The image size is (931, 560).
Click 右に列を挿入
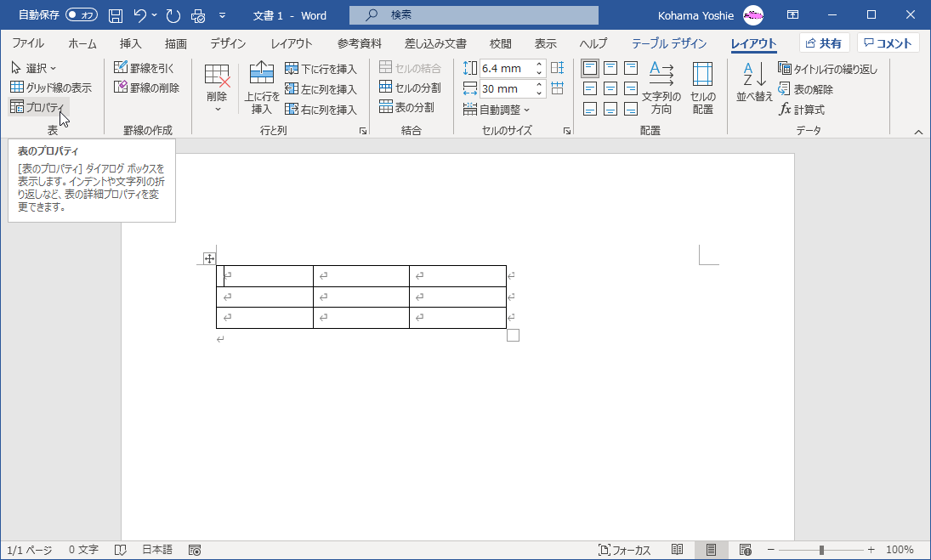point(321,109)
